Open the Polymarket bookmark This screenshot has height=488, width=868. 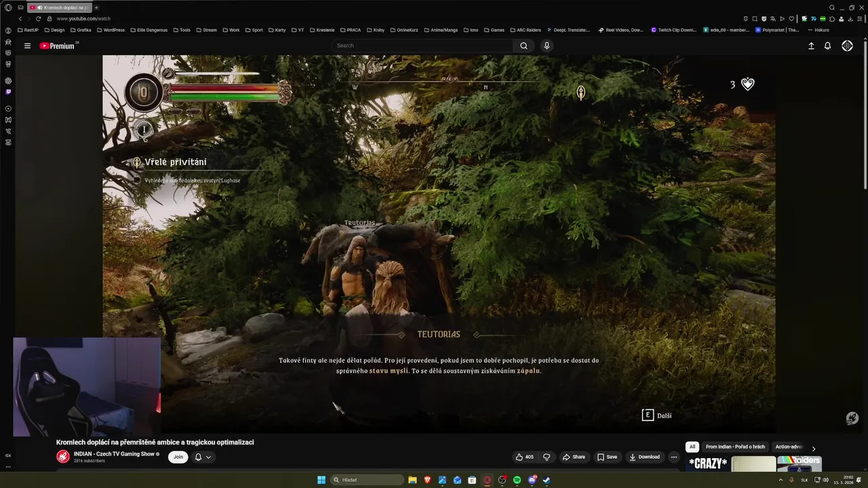pyautogui.click(x=777, y=30)
